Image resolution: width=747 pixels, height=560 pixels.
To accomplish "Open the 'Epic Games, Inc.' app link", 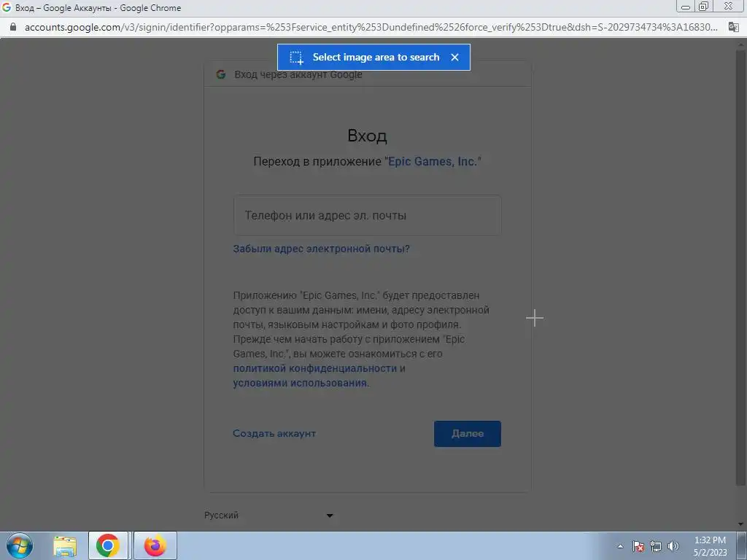I will click(432, 161).
